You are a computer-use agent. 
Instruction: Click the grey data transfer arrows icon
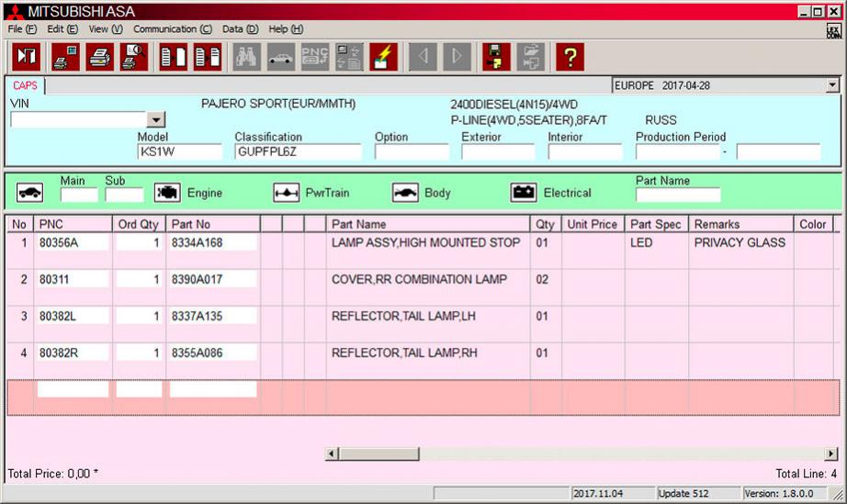pos(349,57)
